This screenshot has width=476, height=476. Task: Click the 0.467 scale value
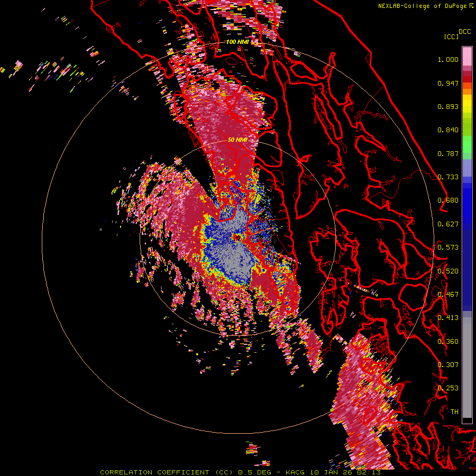448,295
